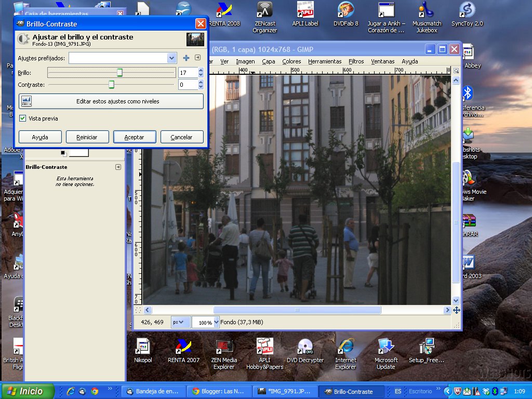The width and height of the screenshot is (532, 399).
Task: Click the Contraste value field
Action: pyautogui.click(x=188, y=85)
